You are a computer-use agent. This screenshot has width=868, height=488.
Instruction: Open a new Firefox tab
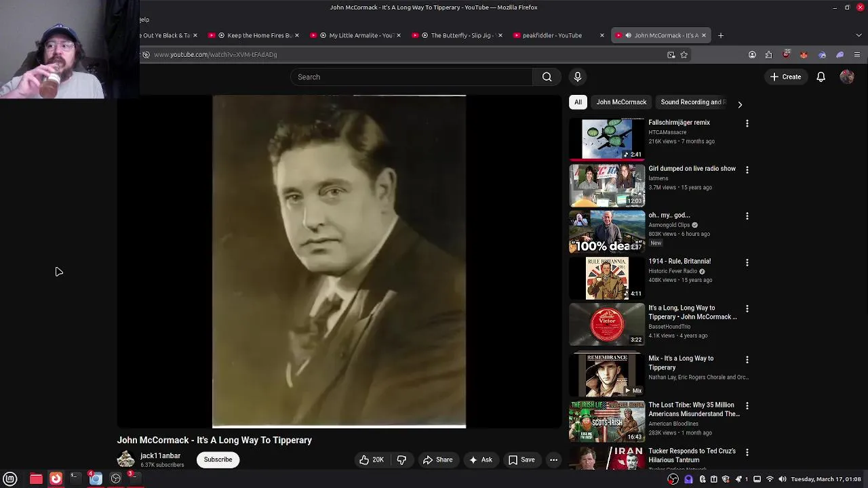tap(721, 35)
